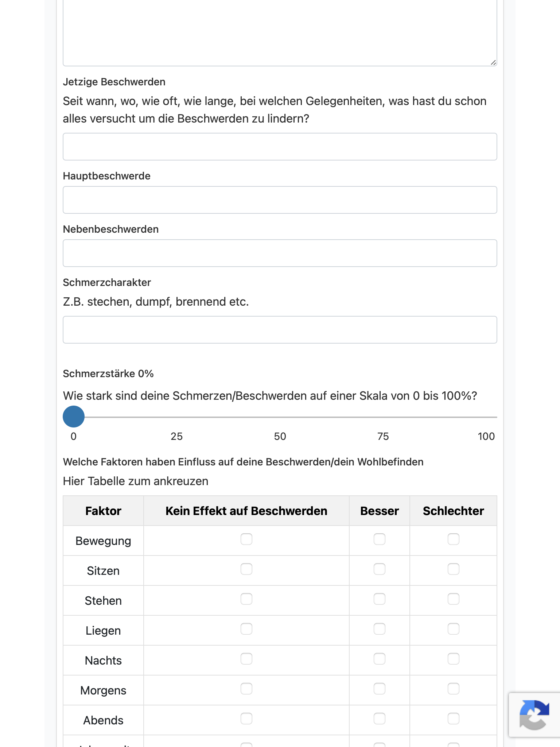
Task: Mark 'Besser' for Abends
Action: tap(380, 719)
